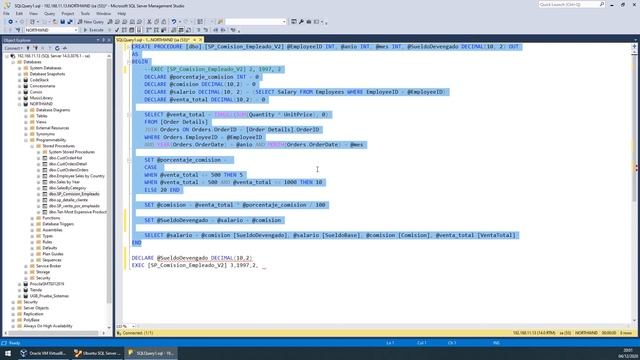The image size is (640, 360).
Task: Click the Execute button
Action: tap(93, 30)
